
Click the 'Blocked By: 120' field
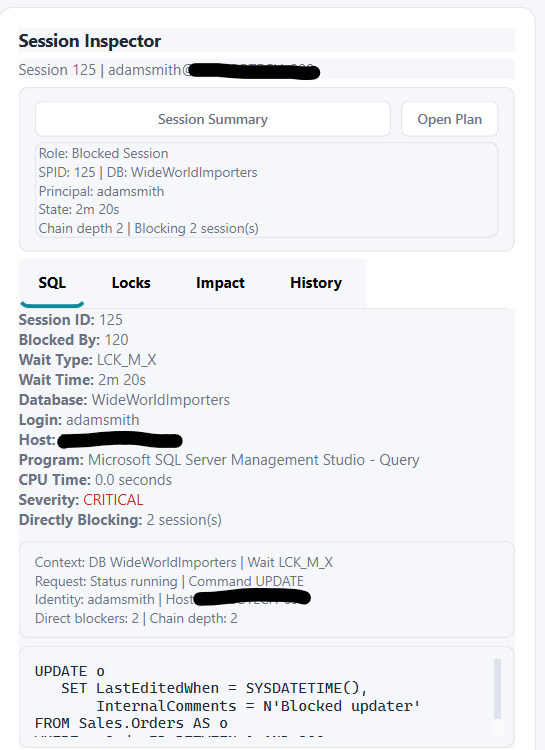click(73, 340)
